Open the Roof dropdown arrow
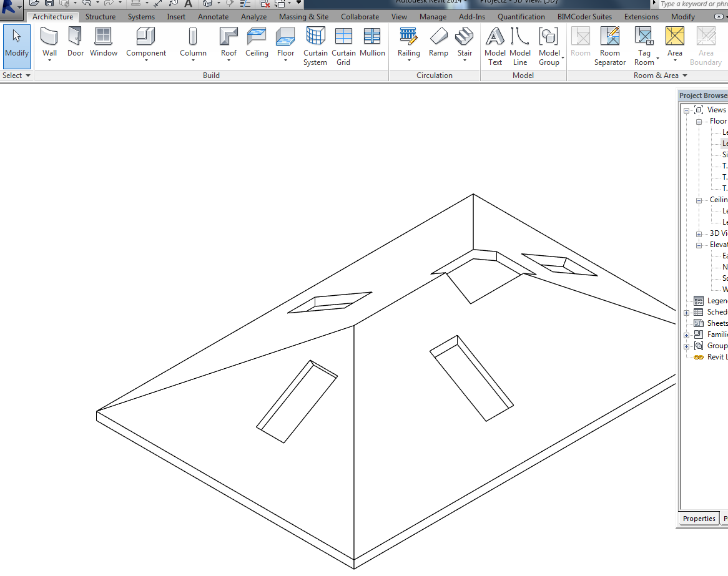The width and height of the screenshot is (728, 576). [x=229, y=61]
